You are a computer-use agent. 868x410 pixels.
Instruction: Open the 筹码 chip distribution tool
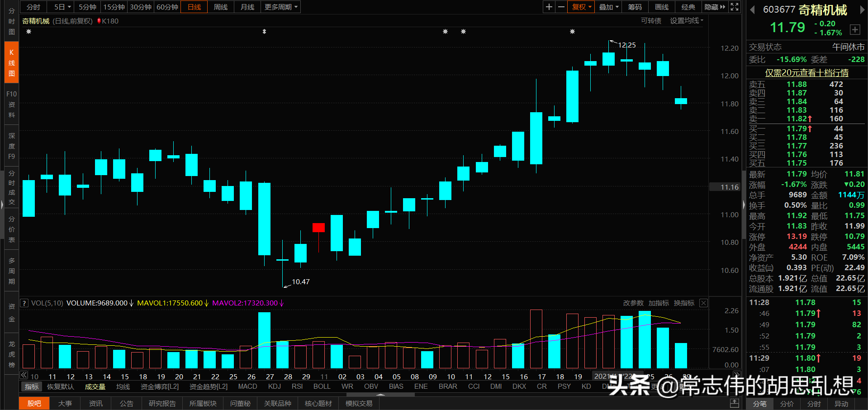coord(634,7)
